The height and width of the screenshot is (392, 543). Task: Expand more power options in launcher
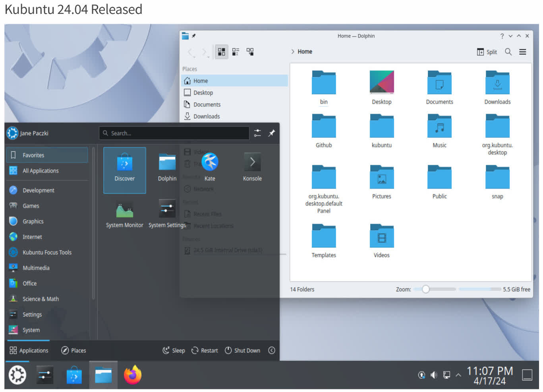(272, 350)
